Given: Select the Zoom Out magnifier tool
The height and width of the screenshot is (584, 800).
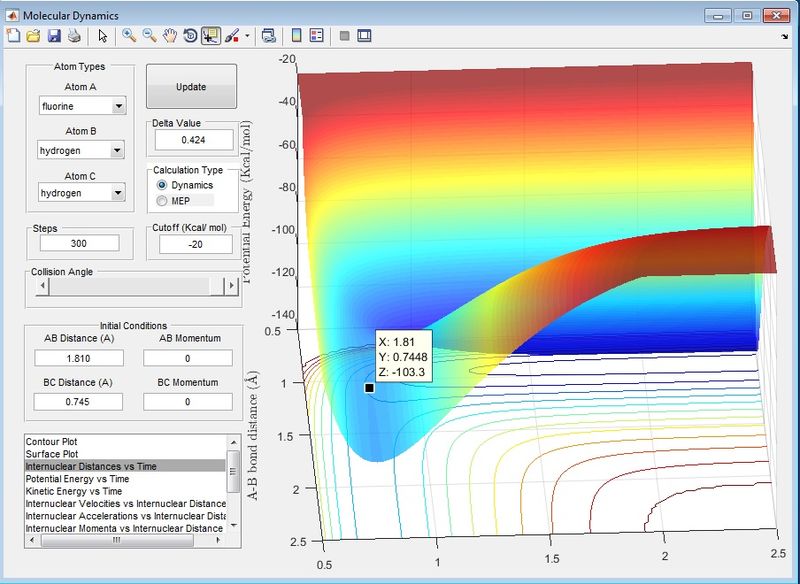Looking at the screenshot, I should coord(149,36).
